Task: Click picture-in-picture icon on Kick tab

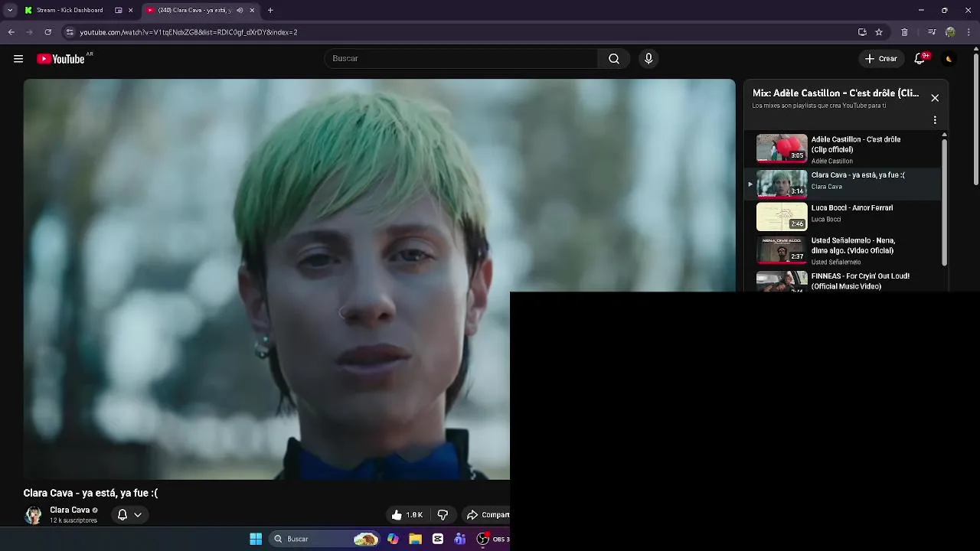Action: point(118,10)
